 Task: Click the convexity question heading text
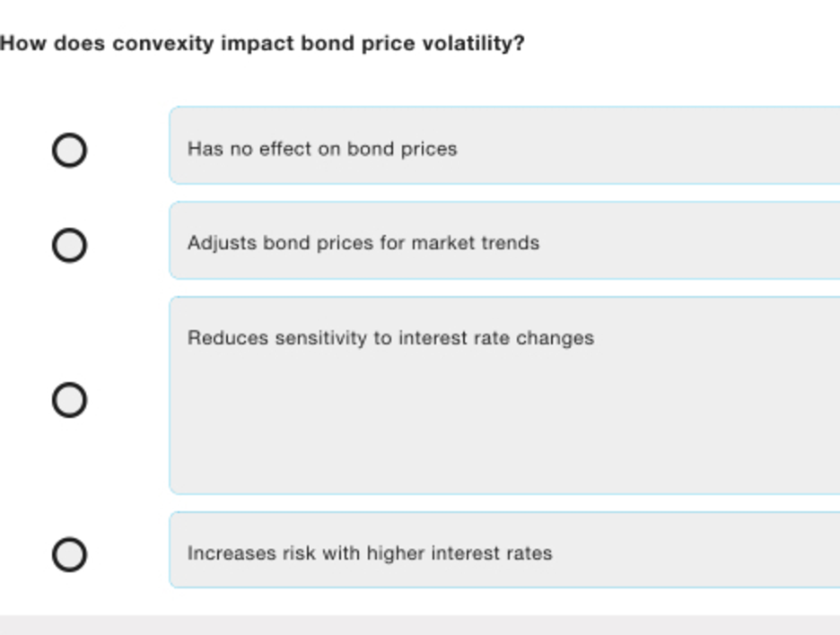[262, 43]
